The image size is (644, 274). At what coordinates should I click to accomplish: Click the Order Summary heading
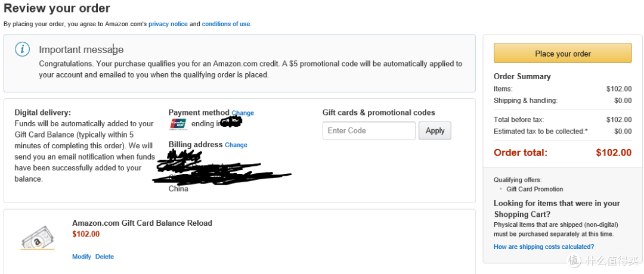[522, 77]
